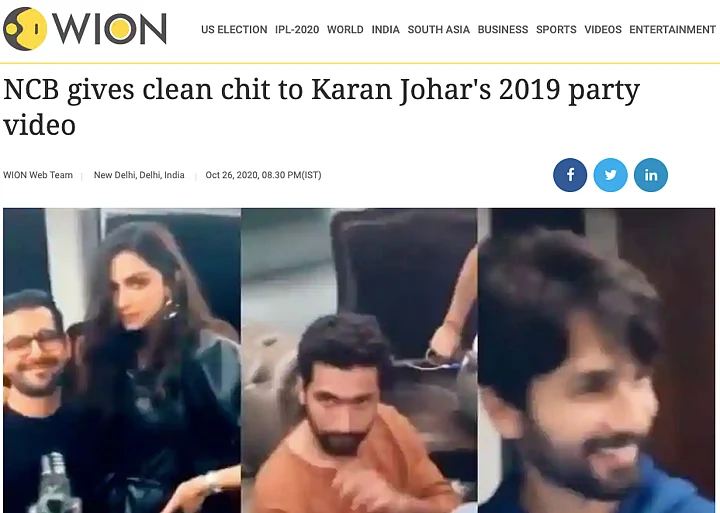Viewport: 720px width, 513px height.
Task: Open the SOUTH ASIA section
Action: tap(439, 29)
